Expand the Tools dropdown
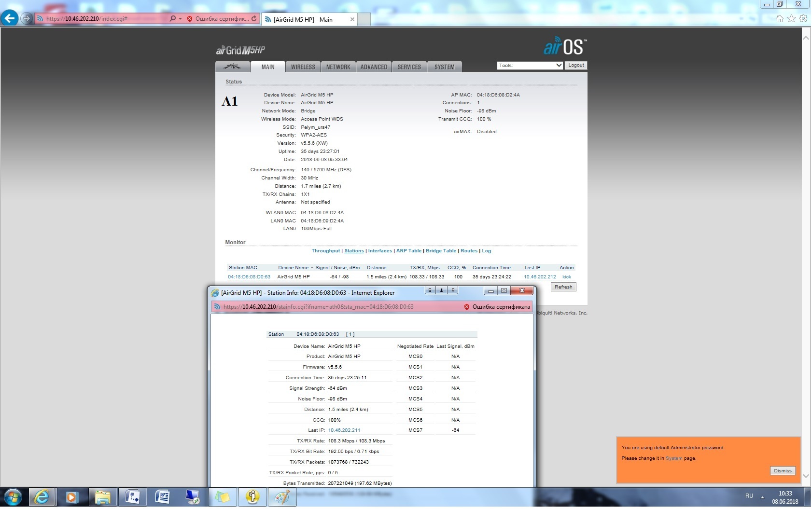Screen dimensions: 812x509 530,65
